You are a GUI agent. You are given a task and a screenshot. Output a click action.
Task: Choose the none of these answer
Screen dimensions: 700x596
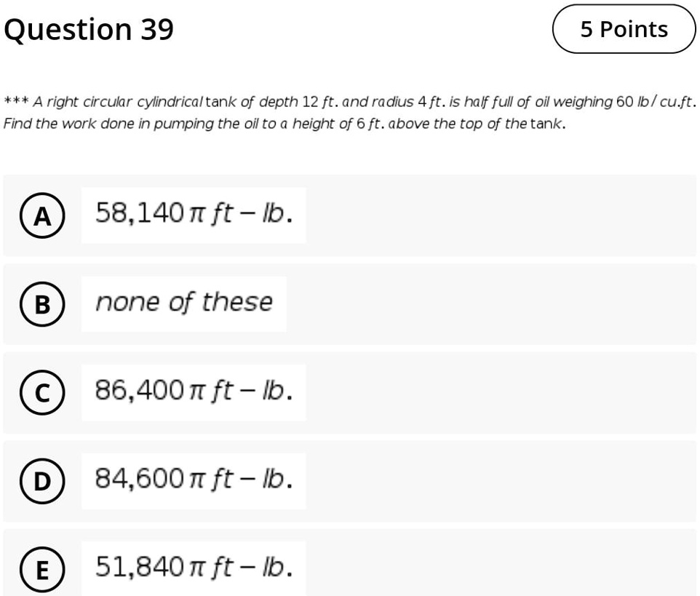coord(183,303)
